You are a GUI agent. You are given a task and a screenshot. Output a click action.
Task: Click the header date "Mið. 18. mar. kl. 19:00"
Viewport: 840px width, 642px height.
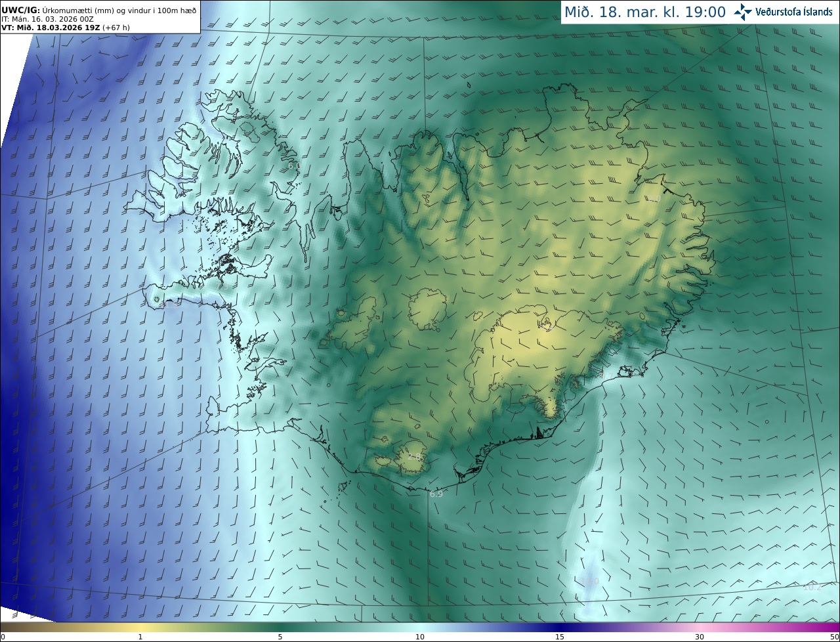tap(646, 12)
